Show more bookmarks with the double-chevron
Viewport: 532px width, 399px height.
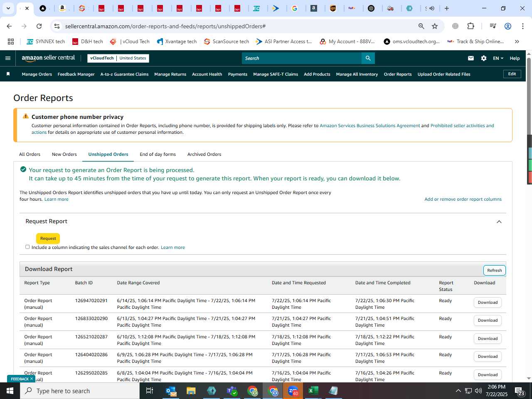517,42
